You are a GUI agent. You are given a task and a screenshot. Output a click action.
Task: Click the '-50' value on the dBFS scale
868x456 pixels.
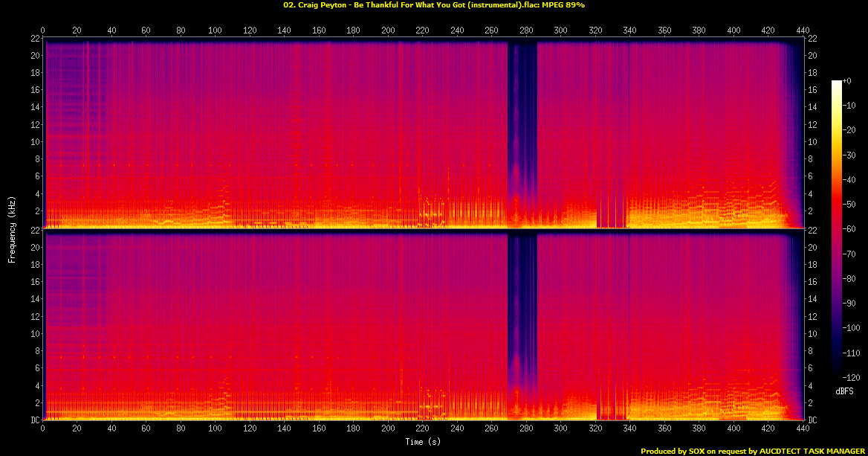tap(849, 205)
